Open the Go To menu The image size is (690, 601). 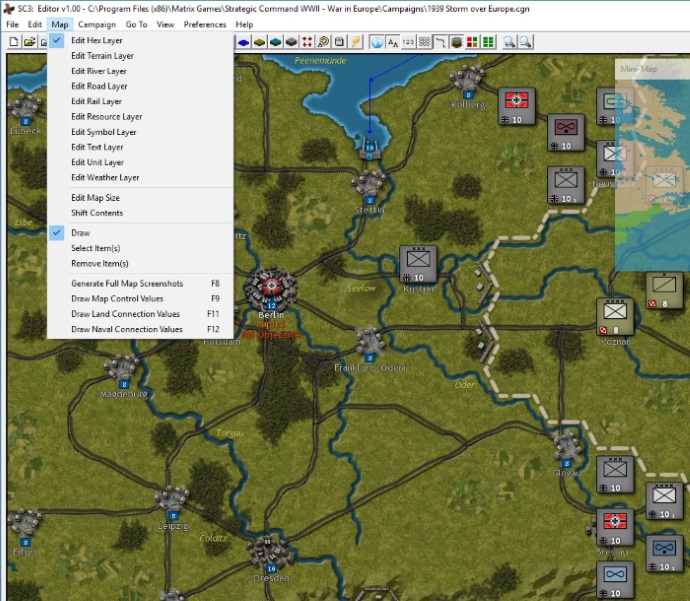136,24
